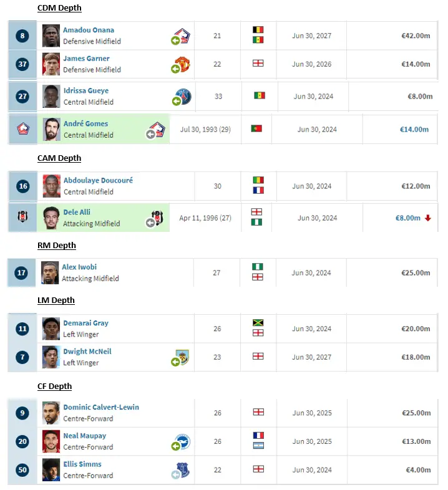
Task: Click shirt number 17 badge
Action: tap(22, 273)
